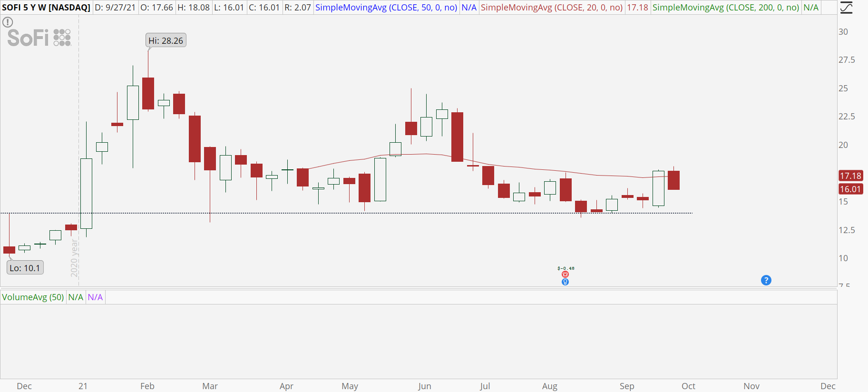
Task: Click the Lo: 10.1 price bubble
Action: (25, 268)
